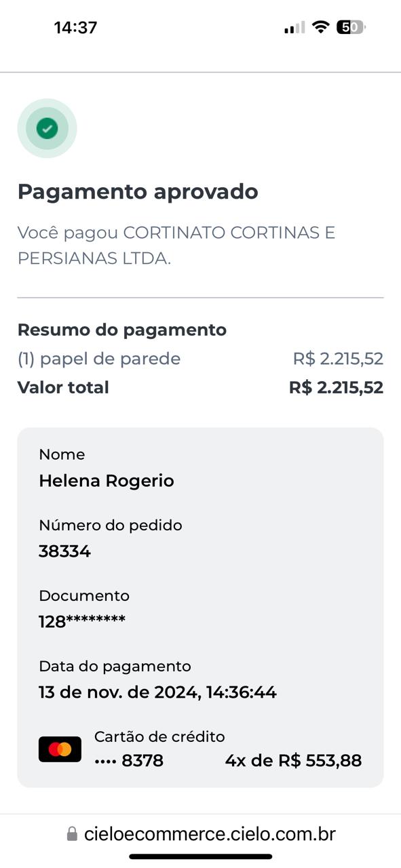401x868 pixels.
Task: Tap the Valor total R$ 2.215,52 amount
Action: tap(336, 388)
